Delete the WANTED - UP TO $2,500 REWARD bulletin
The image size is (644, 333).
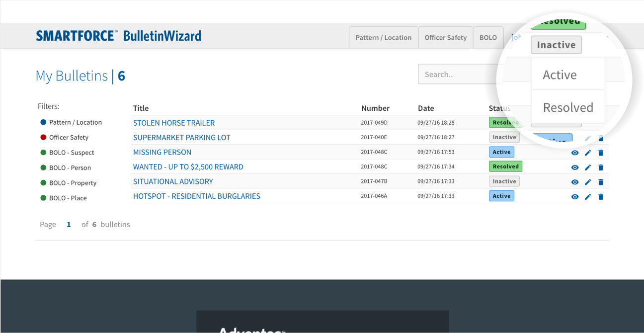[x=601, y=167]
